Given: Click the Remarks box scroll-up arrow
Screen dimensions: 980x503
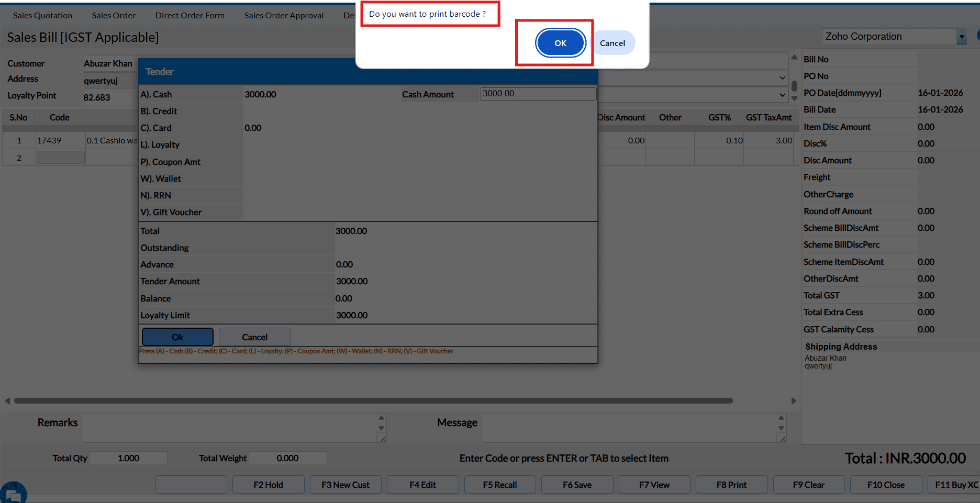Looking at the screenshot, I should click(381, 418).
